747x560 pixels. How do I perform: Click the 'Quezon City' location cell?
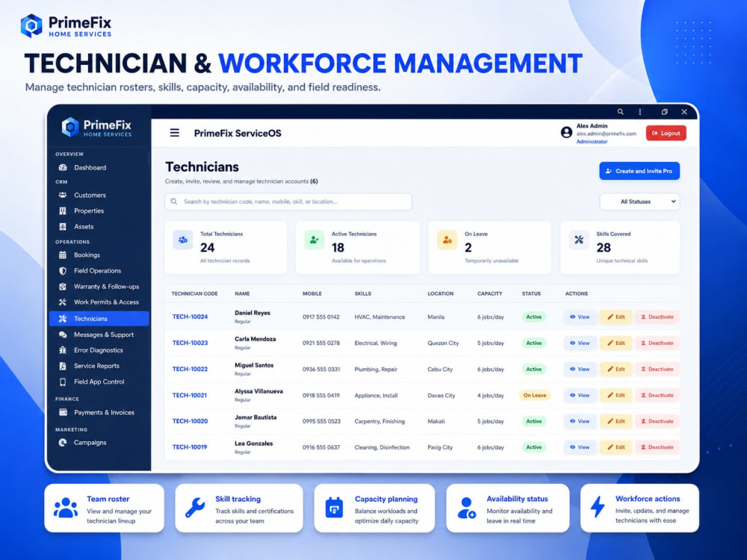tap(442, 343)
